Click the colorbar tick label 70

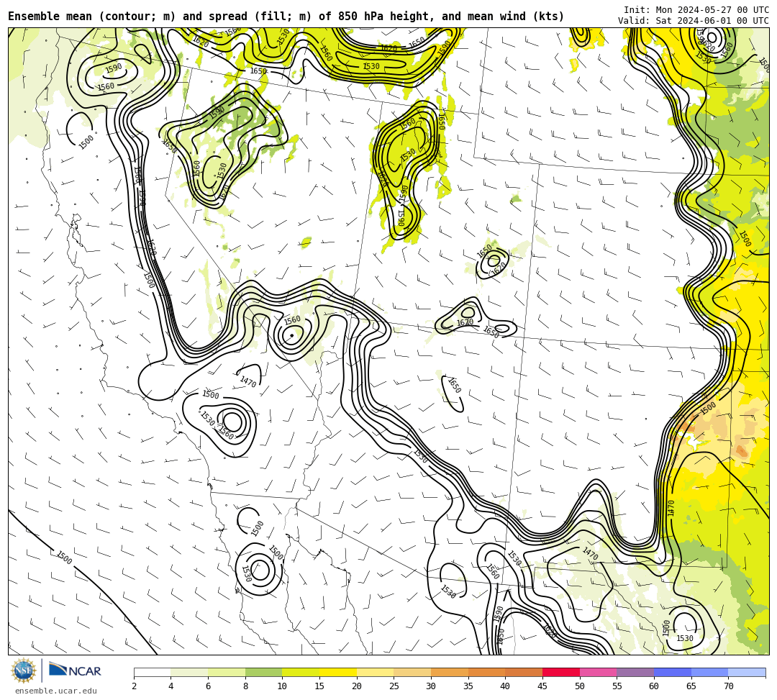pos(728,686)
